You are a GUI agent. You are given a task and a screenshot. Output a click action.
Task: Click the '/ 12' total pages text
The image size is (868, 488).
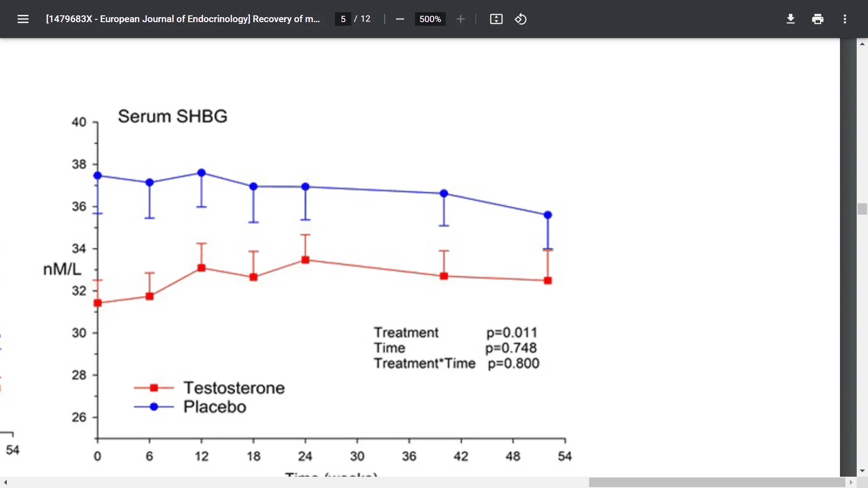click(362, 19)
